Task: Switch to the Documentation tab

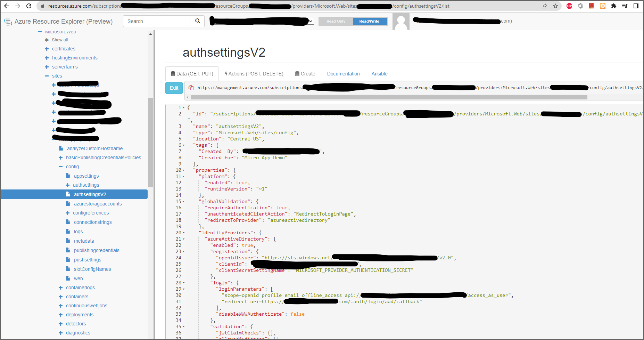Action: pos(343,74)
